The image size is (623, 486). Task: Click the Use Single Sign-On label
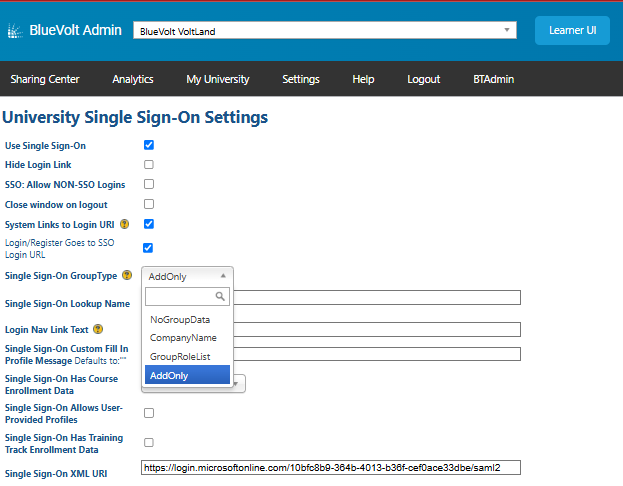[45, 145]
